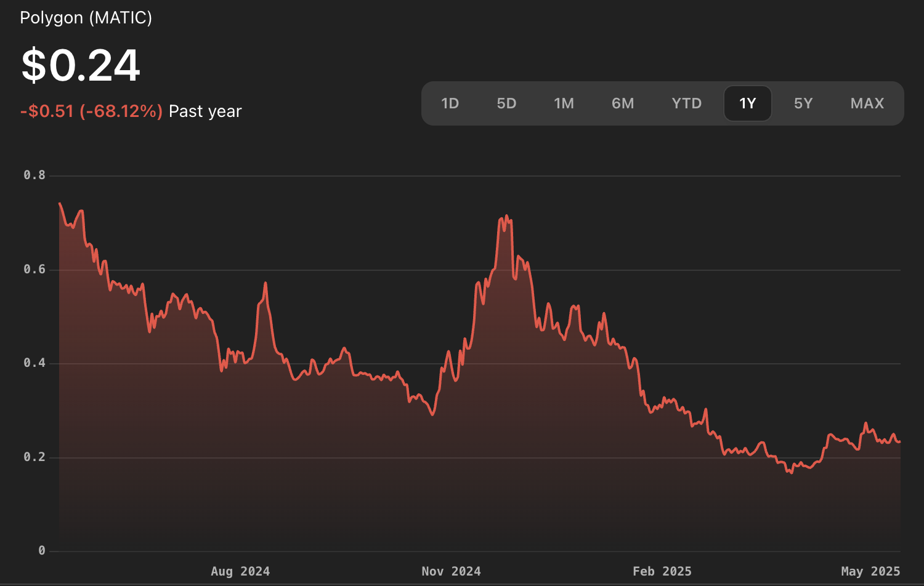Click the Aug 2024 axis label
Viewport: 924px width, 586px height.
pos(240,571)
